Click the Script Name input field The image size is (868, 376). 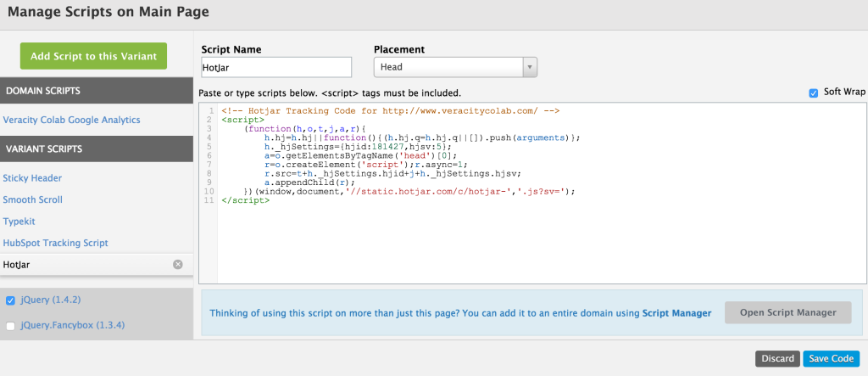(x=276, y=68)
